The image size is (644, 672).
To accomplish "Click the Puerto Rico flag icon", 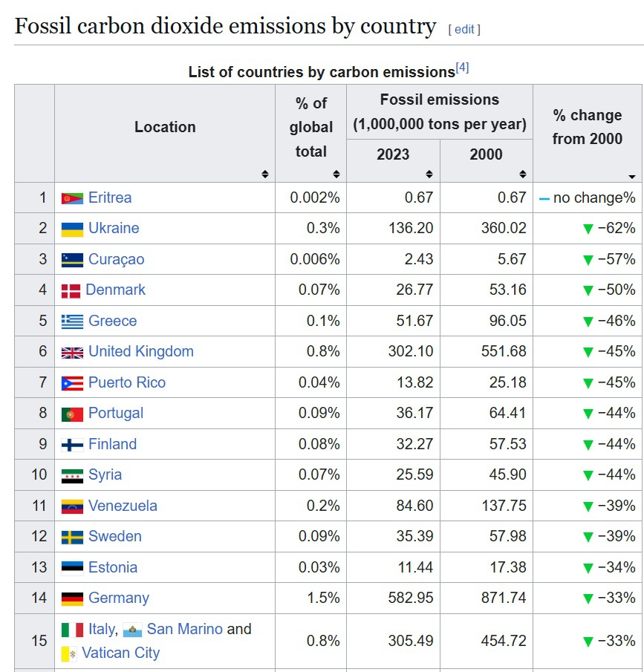I will click(x=72, y=383).
